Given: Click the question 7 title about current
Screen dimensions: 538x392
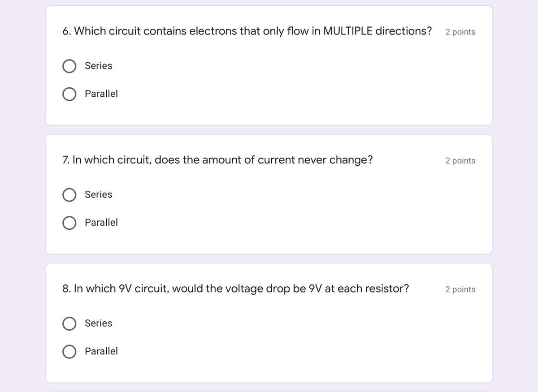Looking at the screenshot, I should 217,160.
